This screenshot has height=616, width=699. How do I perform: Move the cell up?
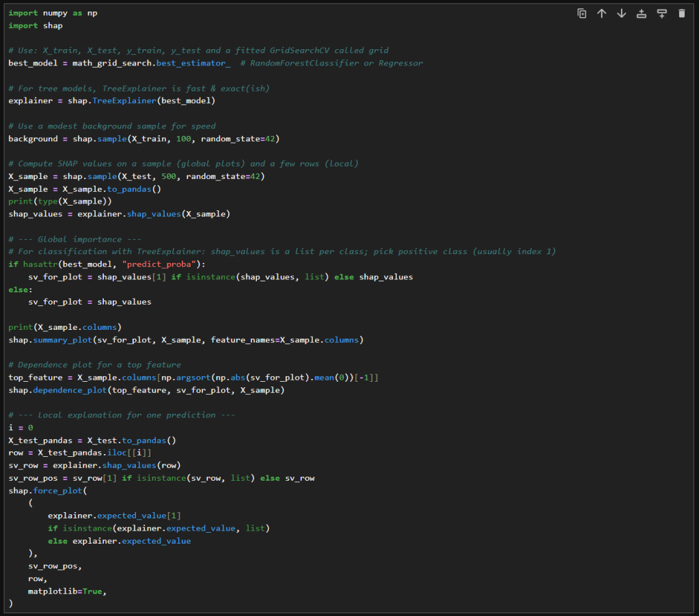point(601,14)
